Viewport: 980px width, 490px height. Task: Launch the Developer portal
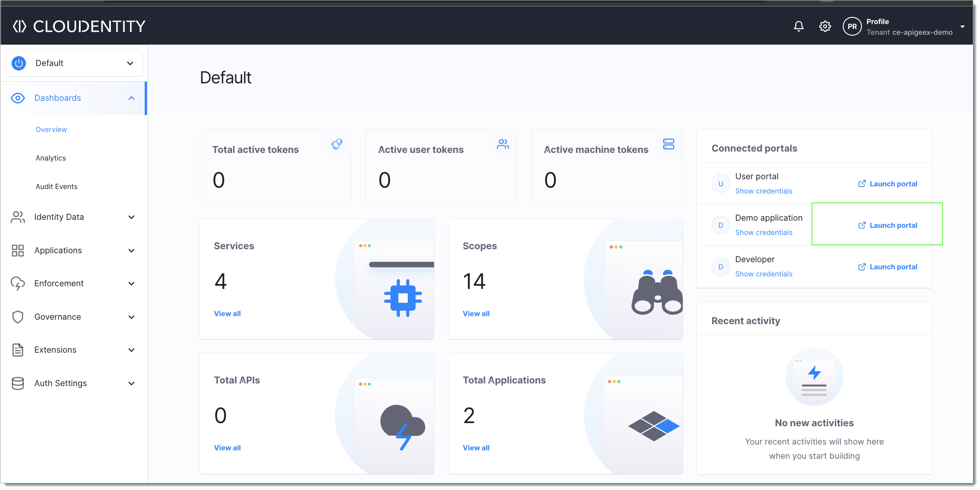[888, 267]
